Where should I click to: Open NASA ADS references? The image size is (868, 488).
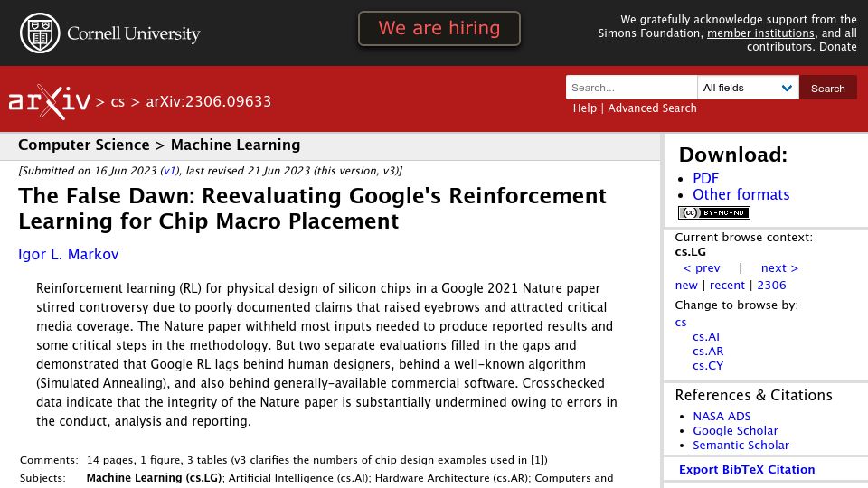tap(722, 416)
